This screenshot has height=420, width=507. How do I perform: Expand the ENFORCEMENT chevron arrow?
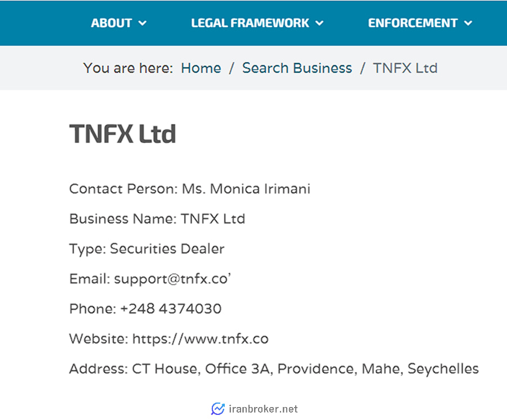coord(468,23)
